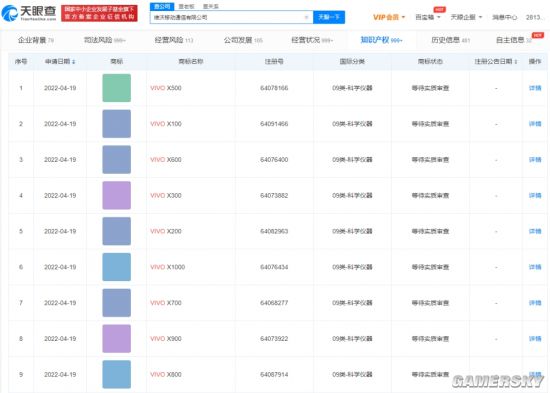Image resolution: width=550 pixels, height=393 pixels.
Task: Open details link for VIVO X700 row
Action: (x=535, y=303)
